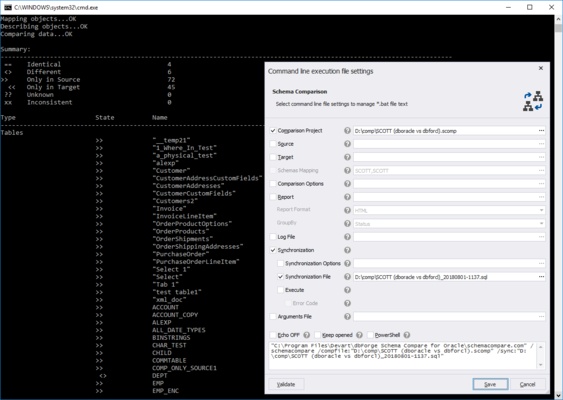
Task: Click help icon next to PowerShell
Action: point(406,335)
